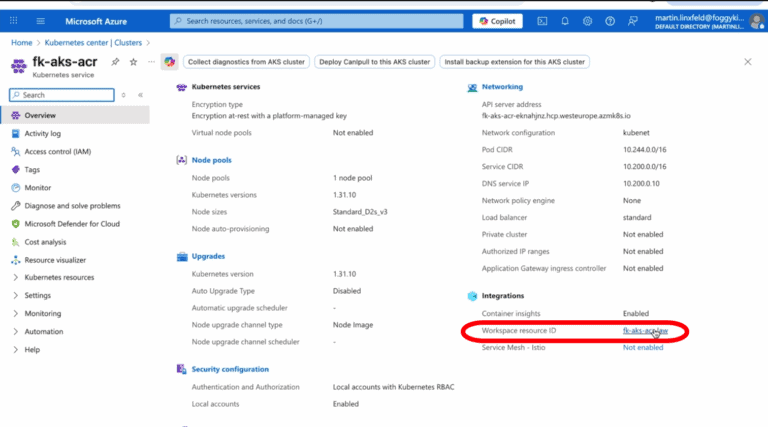
Task: Click the API server address value
Action: (x=556, y=116)
